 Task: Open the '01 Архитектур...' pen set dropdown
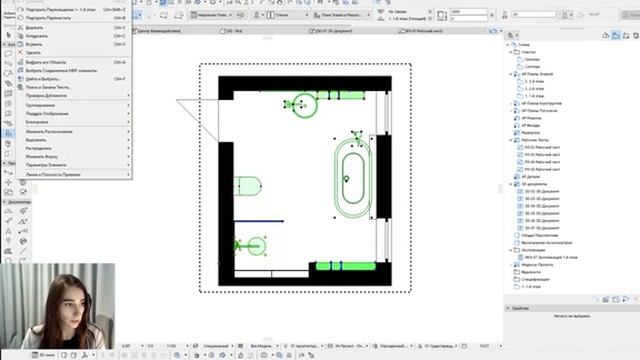click(304, 346)
